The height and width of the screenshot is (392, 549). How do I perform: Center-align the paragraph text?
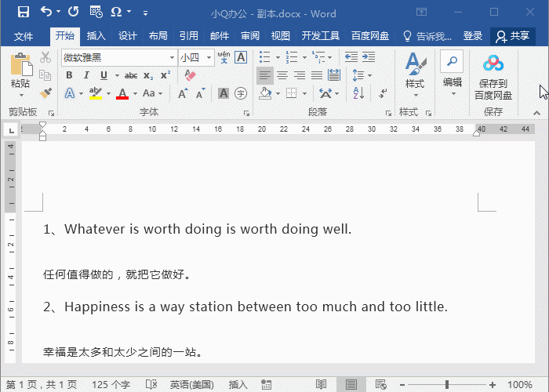[282, 75]
